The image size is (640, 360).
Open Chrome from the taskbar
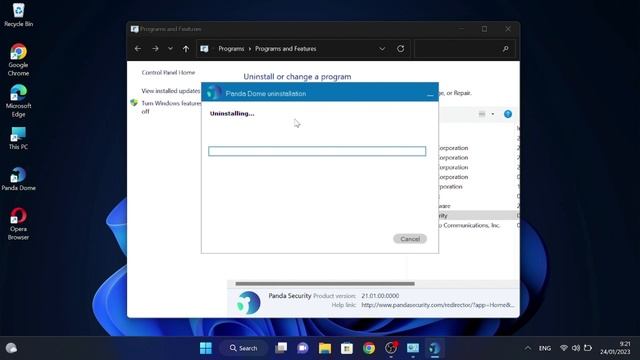tap(369, 348)
